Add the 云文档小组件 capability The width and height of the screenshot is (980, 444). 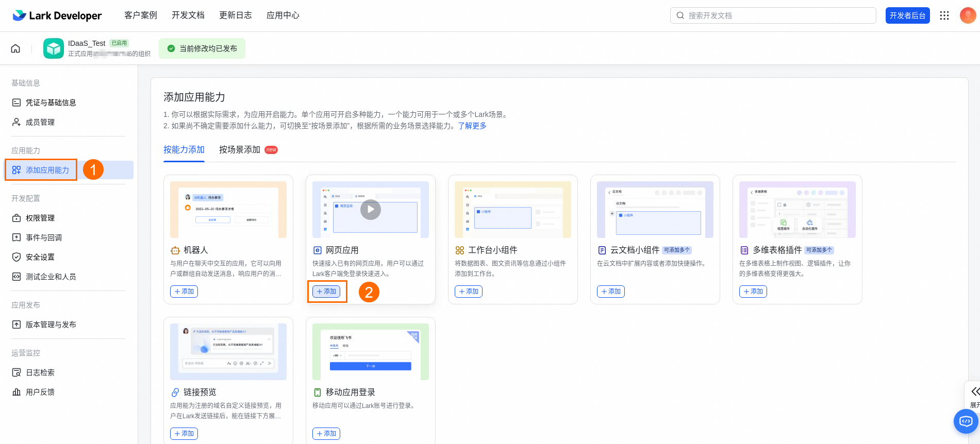coord(611,292)
